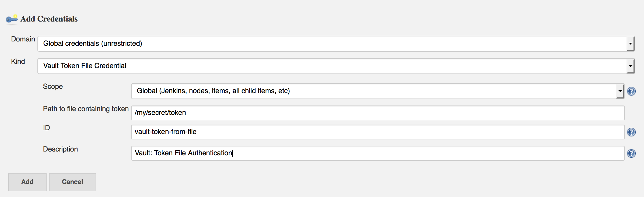Click the Description field label
This screenshot has height=197, width=644.
pyautogui.click(x=60, y=149)
